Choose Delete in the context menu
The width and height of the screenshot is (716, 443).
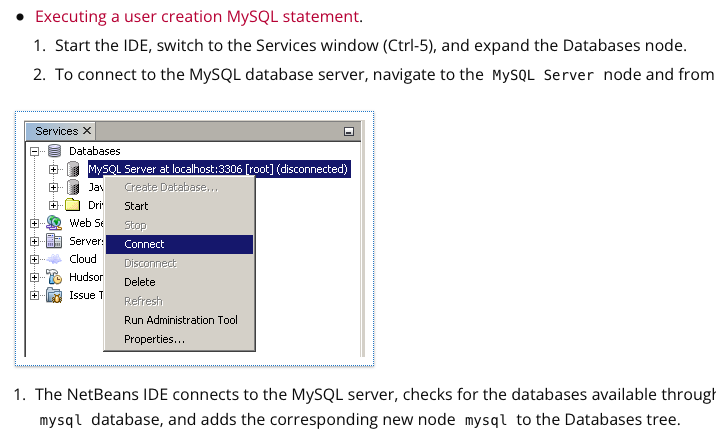179,282
